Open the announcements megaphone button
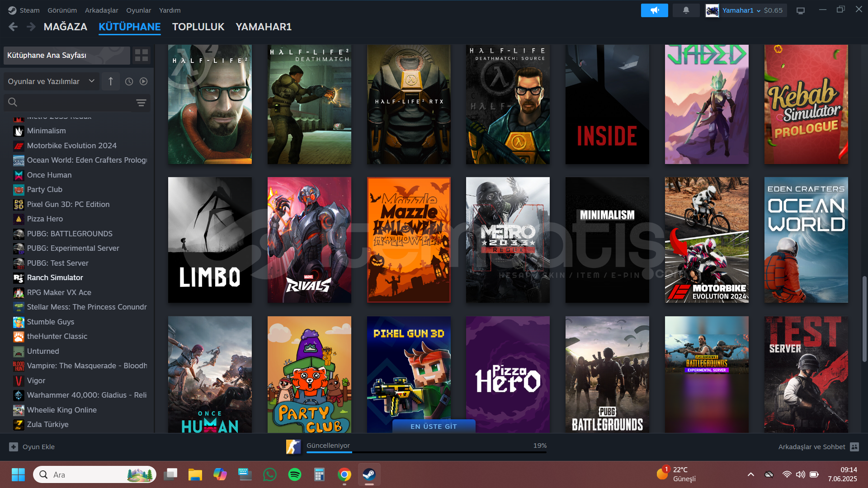Screen dimensions: 868x488 654,10
